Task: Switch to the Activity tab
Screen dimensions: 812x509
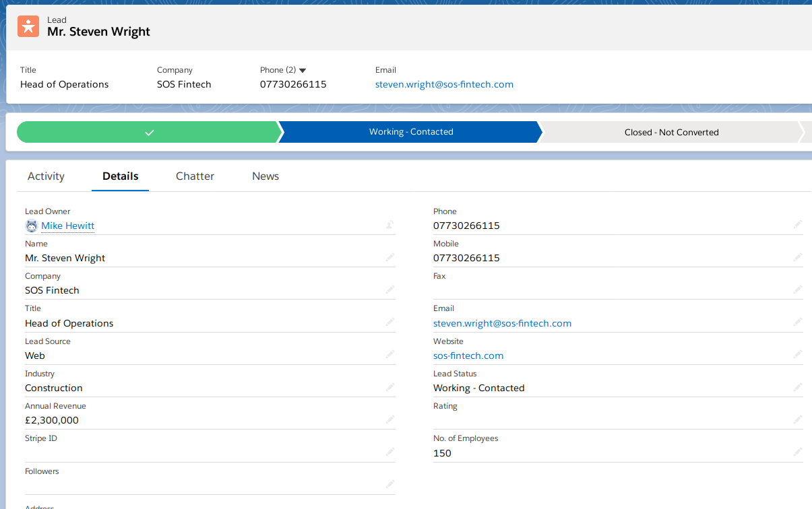Action: (46, 176)
